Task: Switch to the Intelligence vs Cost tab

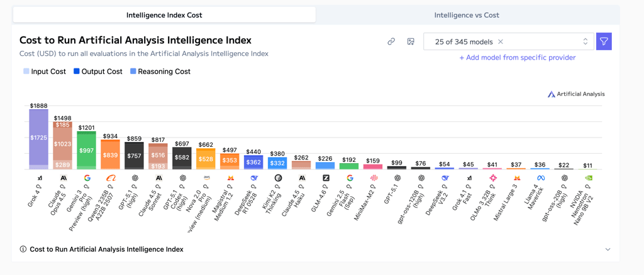Action: (x=467, y=15)
